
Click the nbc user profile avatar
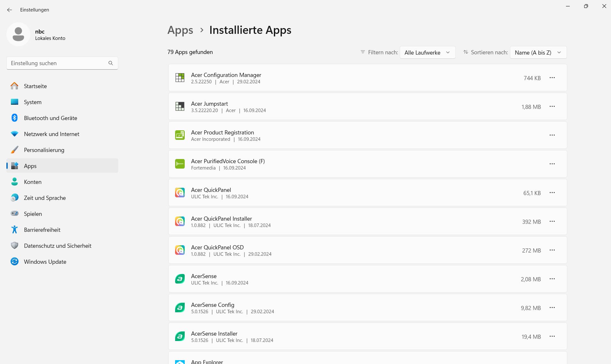click(18, 34)
